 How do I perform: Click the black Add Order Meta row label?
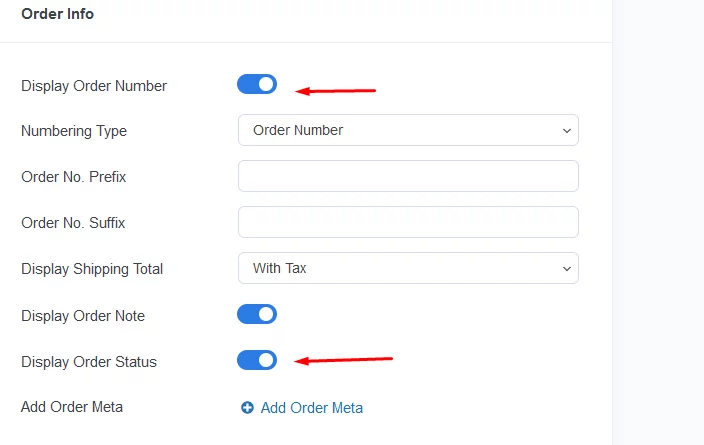click(x=72, y=407)
